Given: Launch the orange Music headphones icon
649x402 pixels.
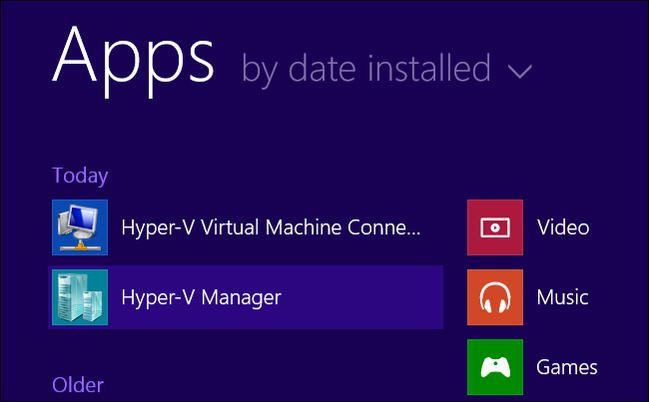Looking at the screenshot, I should [495, 298].
